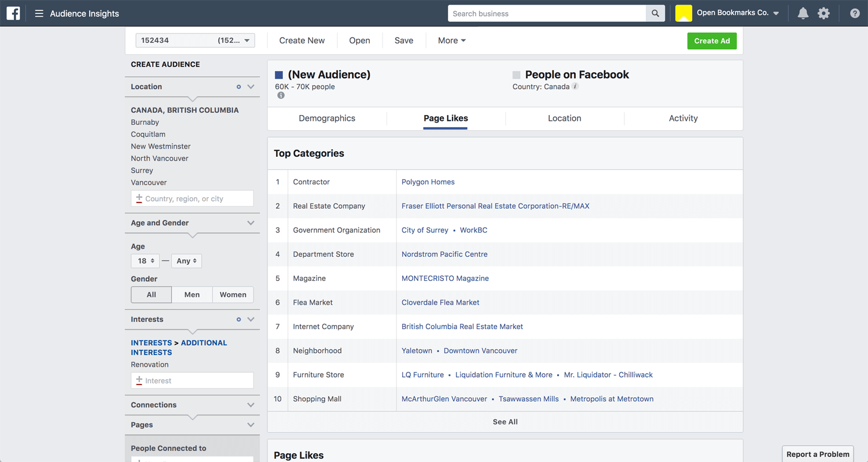868x462 pixels.
Task: Open Fraser Elliott RE/MAX link
Action: point(495,206)
